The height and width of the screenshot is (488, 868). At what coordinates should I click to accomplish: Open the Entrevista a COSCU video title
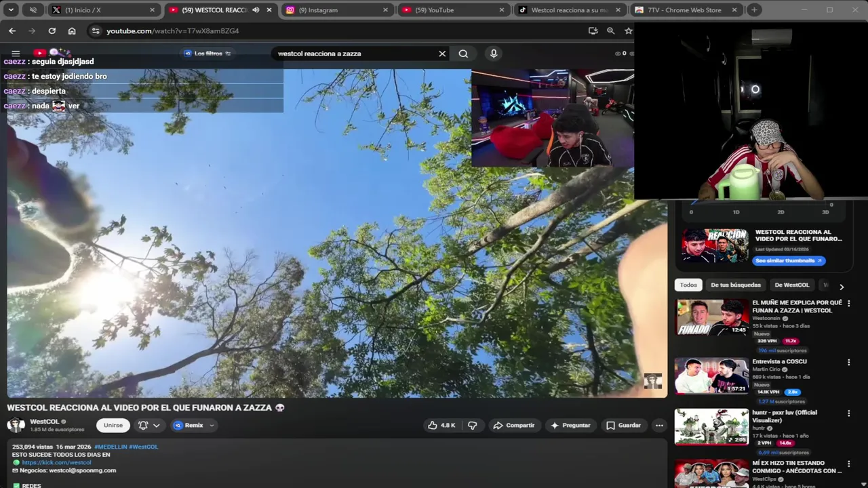(x=779, y=362)
